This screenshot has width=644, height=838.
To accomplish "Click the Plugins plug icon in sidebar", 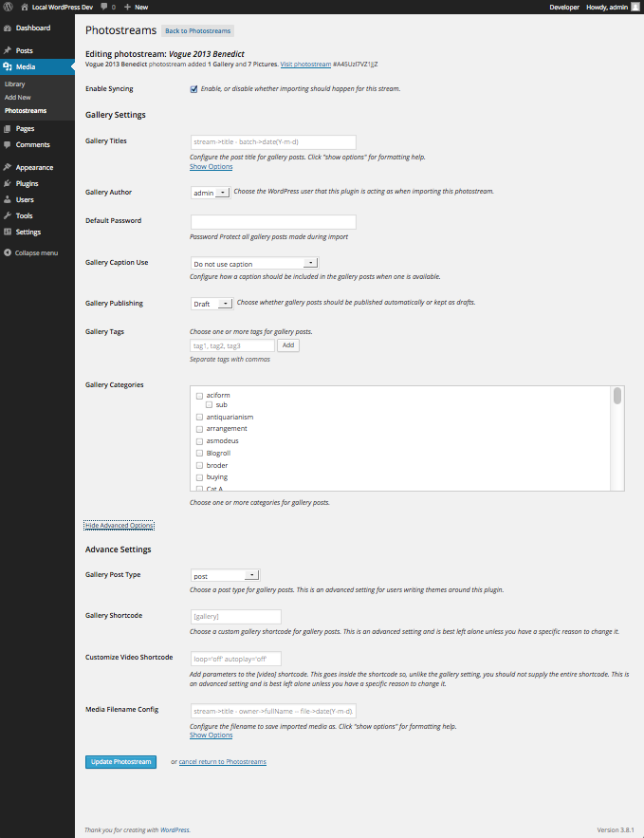I will (x=8, y=183).
